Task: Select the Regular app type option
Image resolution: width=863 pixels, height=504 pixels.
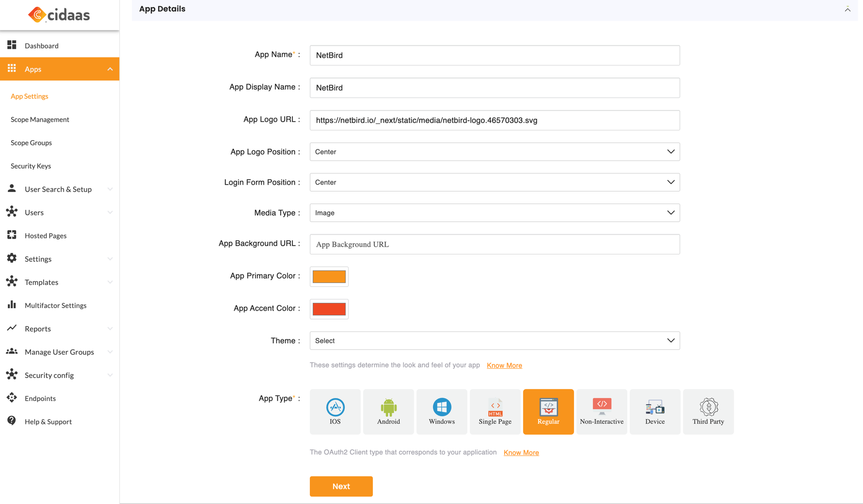Action: (548, 411)
